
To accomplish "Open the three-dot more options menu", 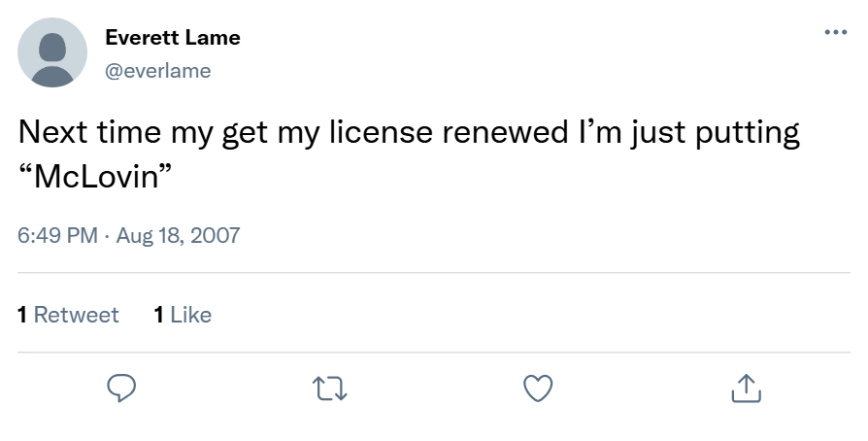I will pyautogui.click(x=834, y=32).
